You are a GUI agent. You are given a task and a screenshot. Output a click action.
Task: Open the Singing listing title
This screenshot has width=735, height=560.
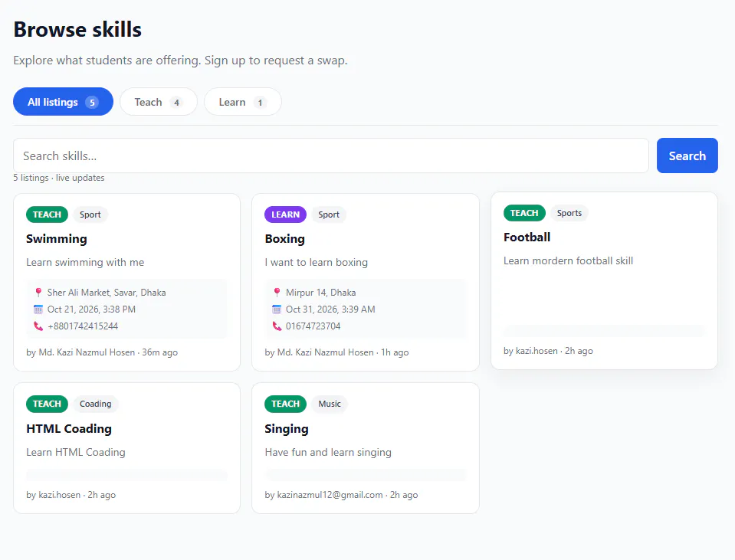click(287, 429)
